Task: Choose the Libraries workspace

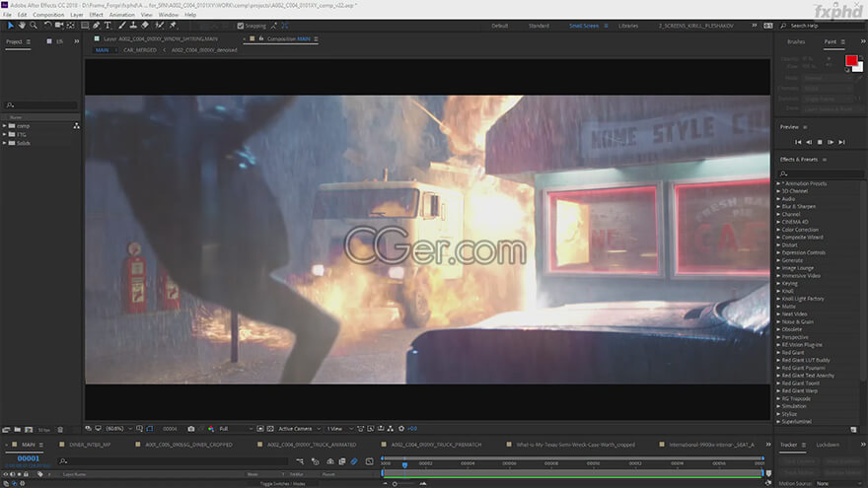Action: [x=628, y=26]
